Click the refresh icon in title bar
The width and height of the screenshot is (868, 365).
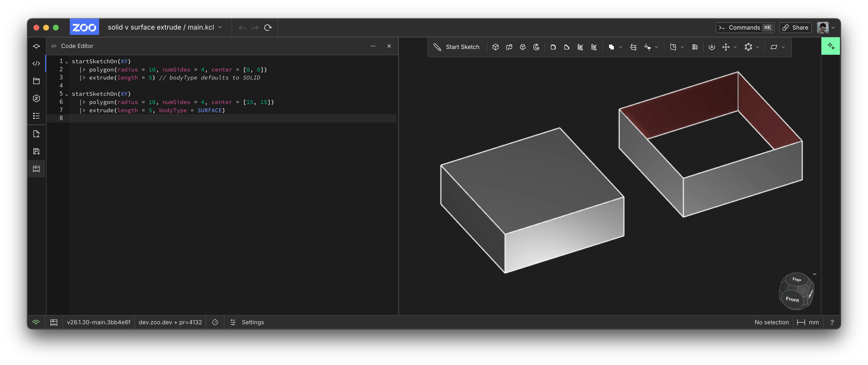268,28
